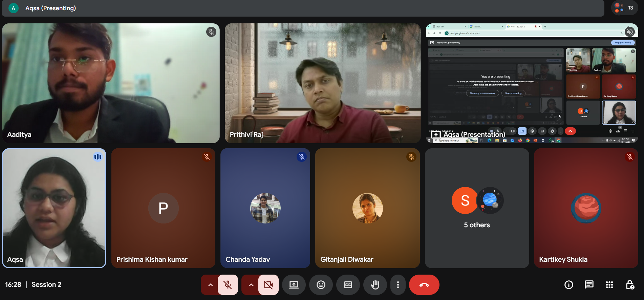The image size is (644, 300).
Task: Open the emoji reactions button
Action: pyautogui.click(x=321, y=285)
